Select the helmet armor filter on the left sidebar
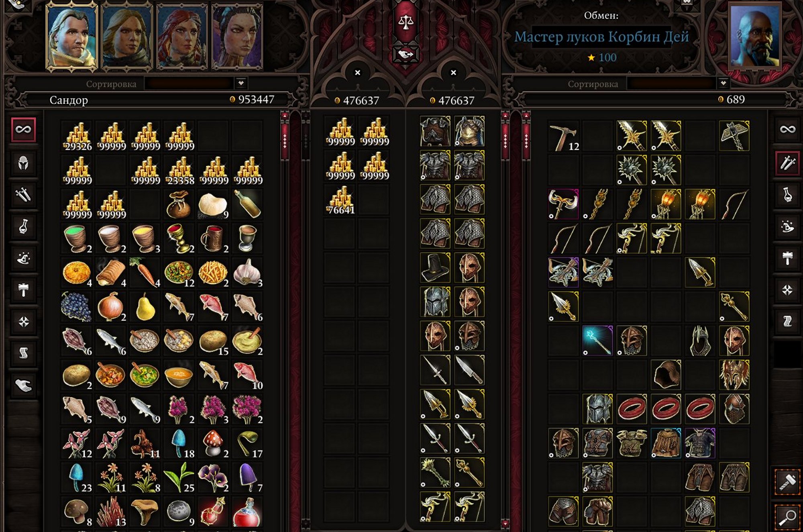The image size is (803, 532). 23,163
